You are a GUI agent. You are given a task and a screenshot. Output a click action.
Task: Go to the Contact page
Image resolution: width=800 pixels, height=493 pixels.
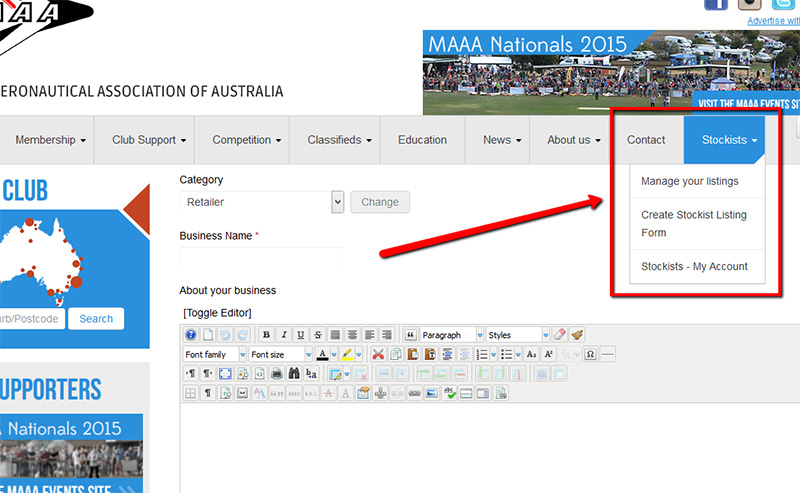click(x=646, y=140)
